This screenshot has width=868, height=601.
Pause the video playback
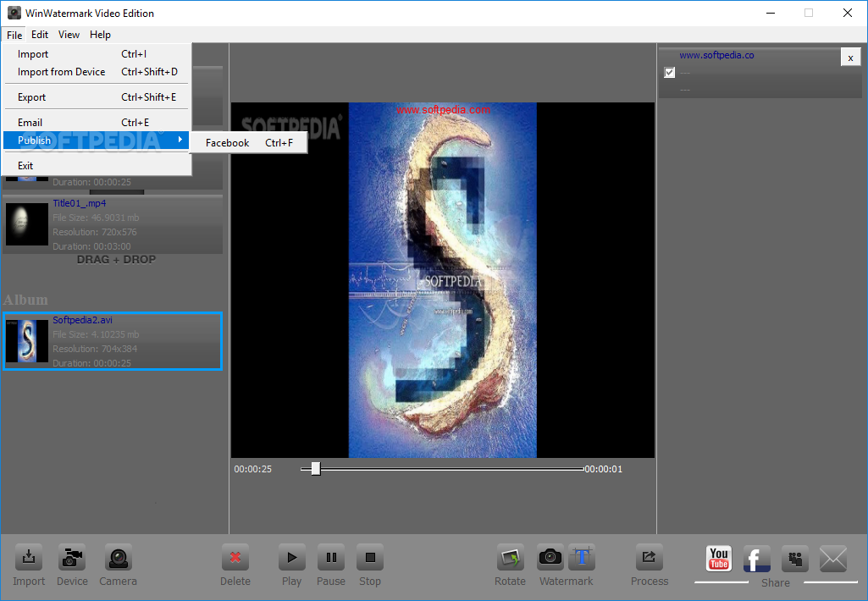(x=331, y=558)
